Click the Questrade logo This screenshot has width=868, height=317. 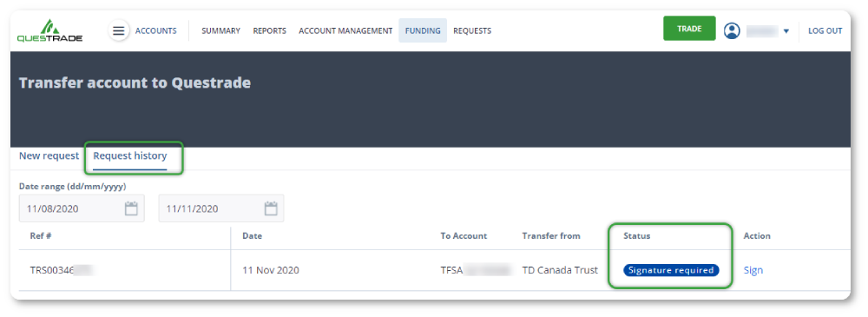pos(49,30)
